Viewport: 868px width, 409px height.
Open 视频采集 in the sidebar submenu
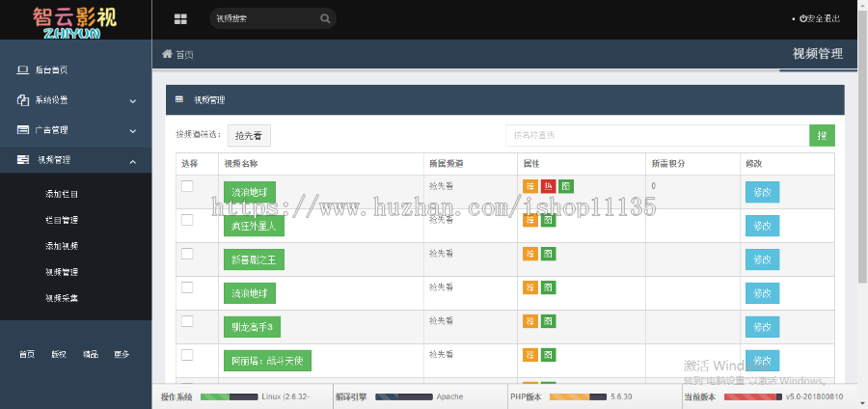[x=62, y=298]
